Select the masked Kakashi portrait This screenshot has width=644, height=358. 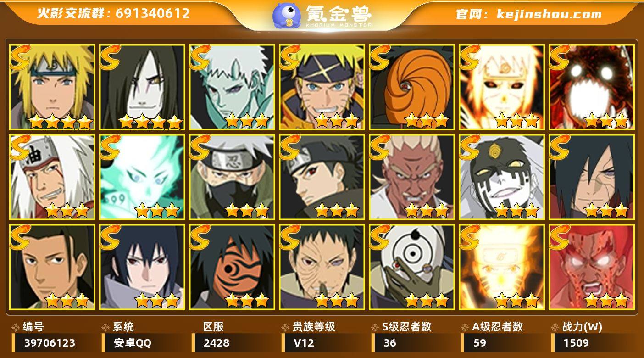coord(232,177)
